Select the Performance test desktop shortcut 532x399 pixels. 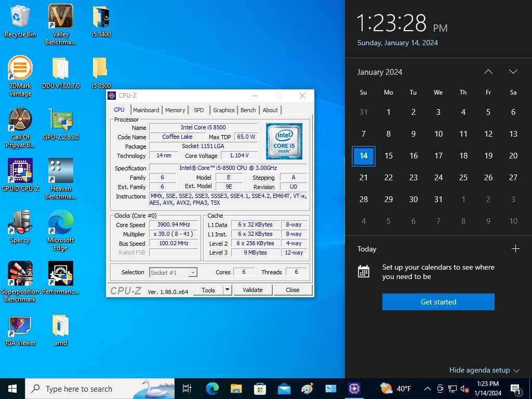tap(60, 278)
